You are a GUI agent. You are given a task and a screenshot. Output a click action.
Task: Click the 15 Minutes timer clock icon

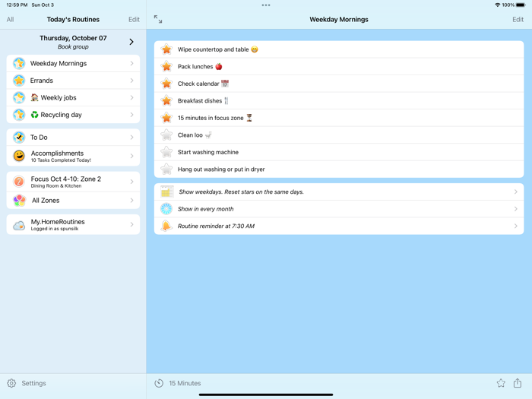pos(159,383)
